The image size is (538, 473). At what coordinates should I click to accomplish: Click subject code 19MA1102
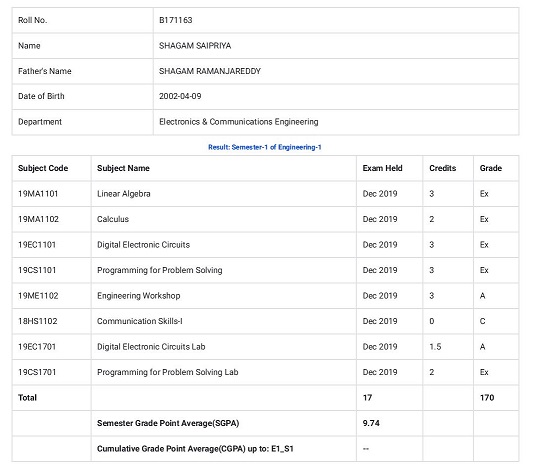click(38, 219)
